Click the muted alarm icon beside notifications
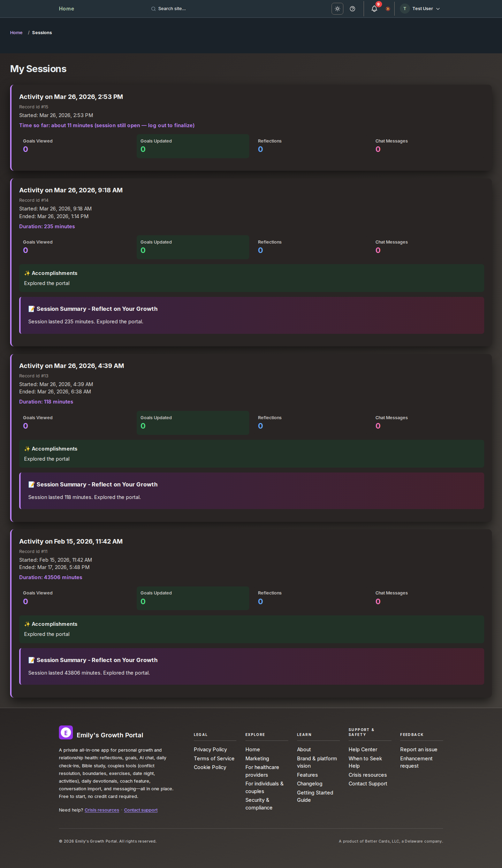Image resolution: width=502 pixels, height=868 pixels. pyautogui.click(x=387, y=9)
